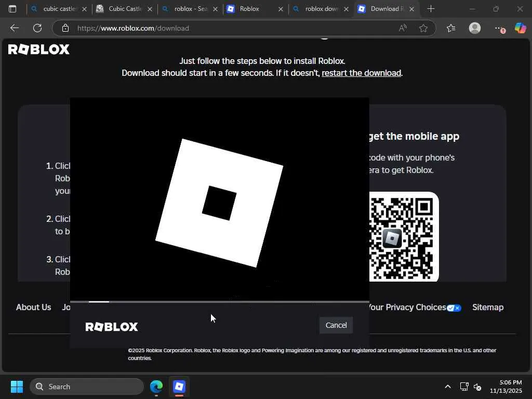Screen dimensions: 532x399
Task: Add this page to favorites
Action: [x=423, y=28]
